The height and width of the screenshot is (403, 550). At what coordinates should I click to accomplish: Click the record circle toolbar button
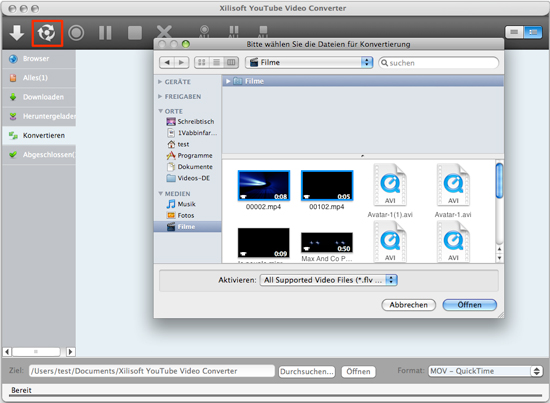point(76,33)
